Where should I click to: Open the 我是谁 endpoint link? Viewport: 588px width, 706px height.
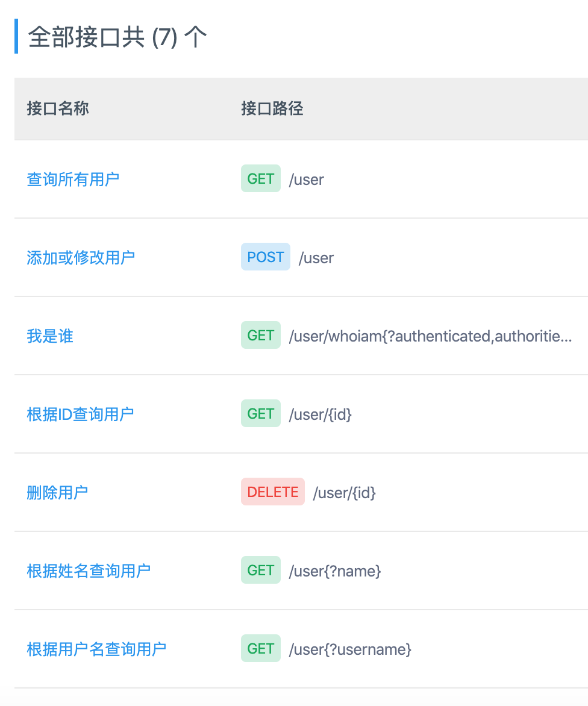(50, 336)
